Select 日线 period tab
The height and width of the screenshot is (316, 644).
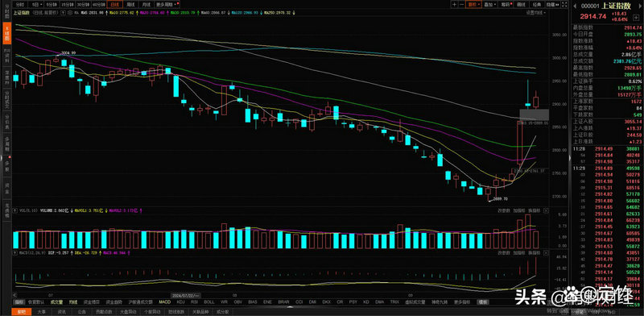(x=115, y=5)
